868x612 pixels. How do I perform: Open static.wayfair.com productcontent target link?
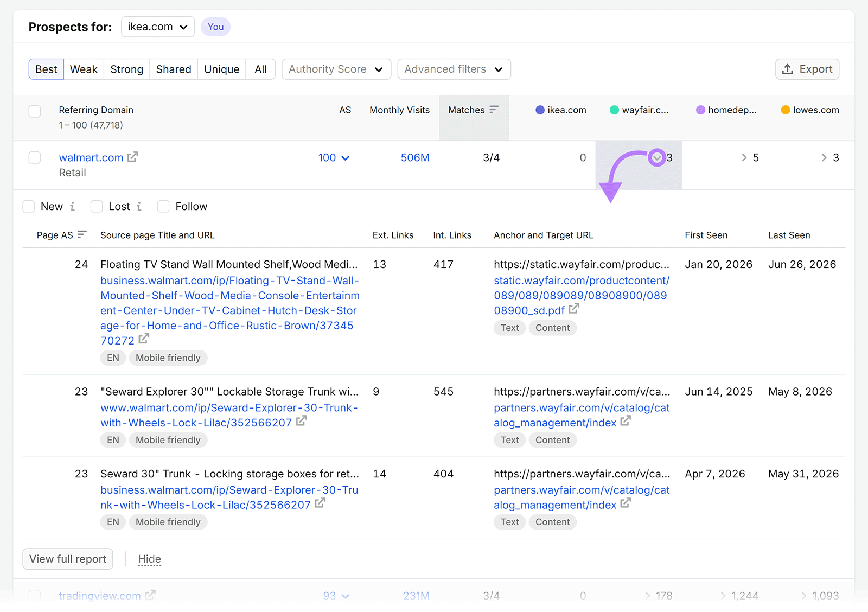[582, 295]
